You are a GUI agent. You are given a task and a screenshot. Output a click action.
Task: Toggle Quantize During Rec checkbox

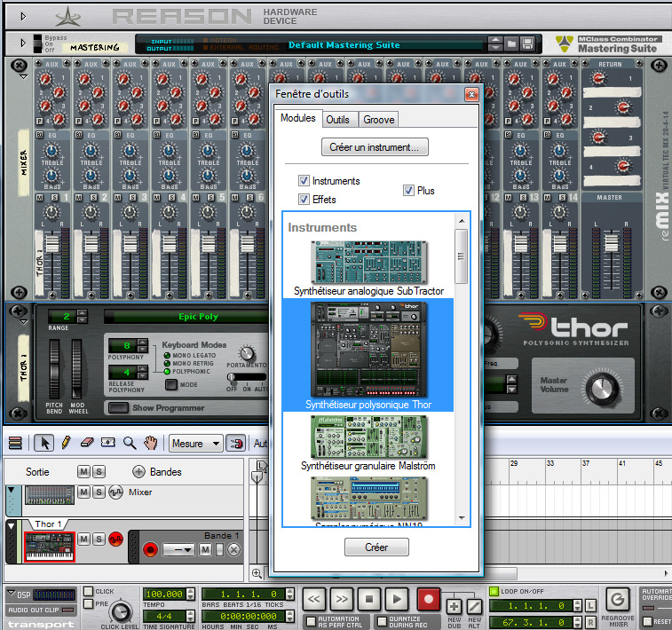(382, 621)
